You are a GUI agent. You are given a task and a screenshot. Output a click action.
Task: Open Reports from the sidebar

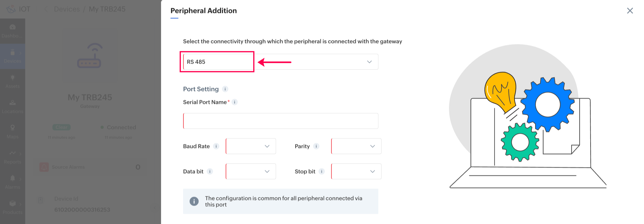tap(13, 157)
